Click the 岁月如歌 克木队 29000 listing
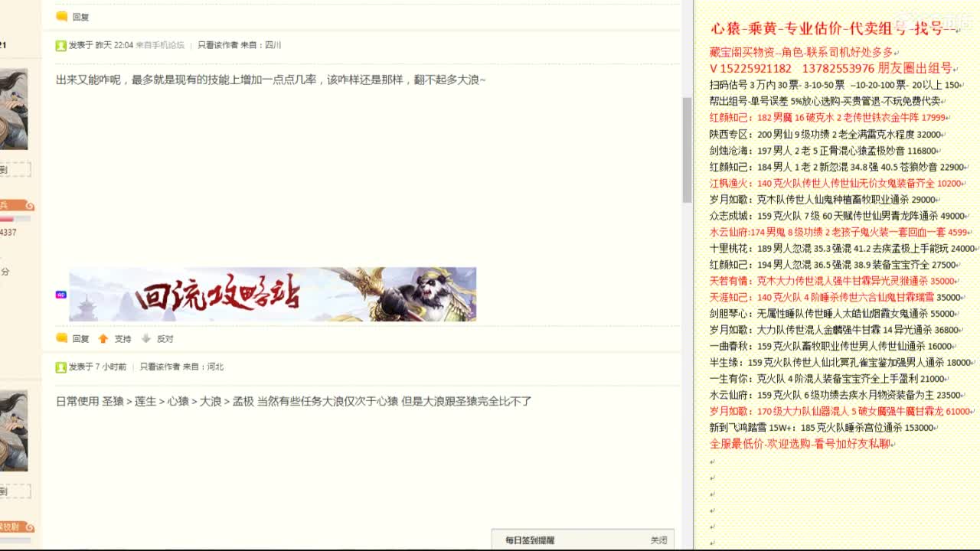The width and height of the screenshot is (980, 551). [x=824, y=200]
